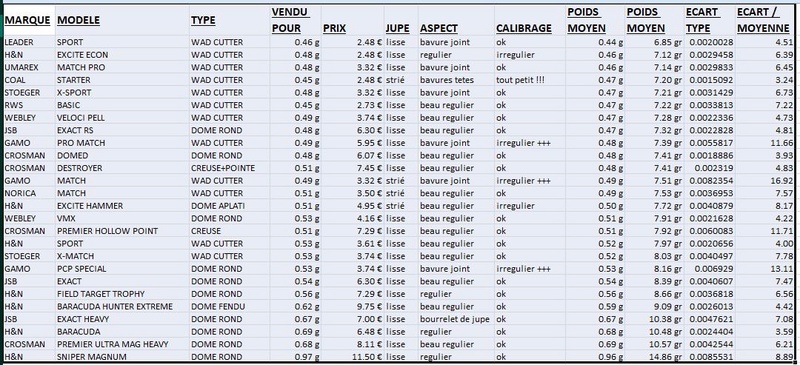Click the CREUSE+POINTE type cell
Screen dimensions: 800x365
(x=230, y=168)
